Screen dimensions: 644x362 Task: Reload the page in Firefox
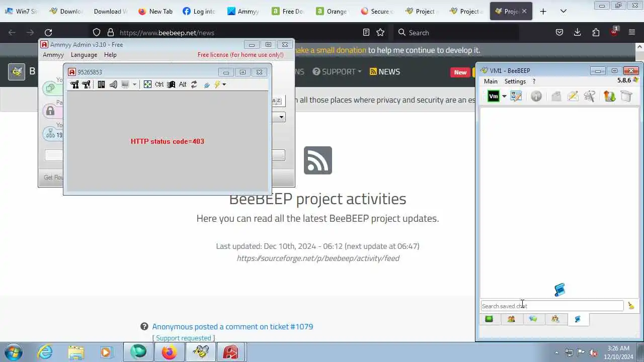coord(48,33)
